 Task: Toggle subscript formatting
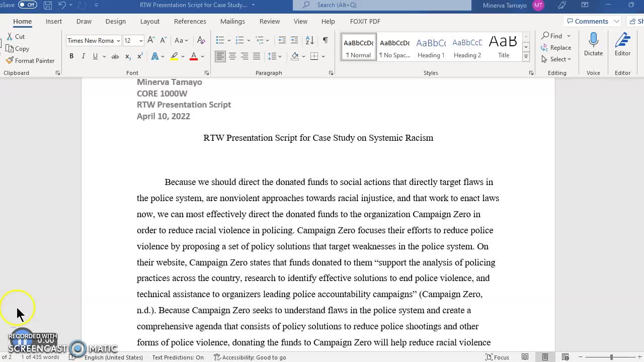click(127, 56)
